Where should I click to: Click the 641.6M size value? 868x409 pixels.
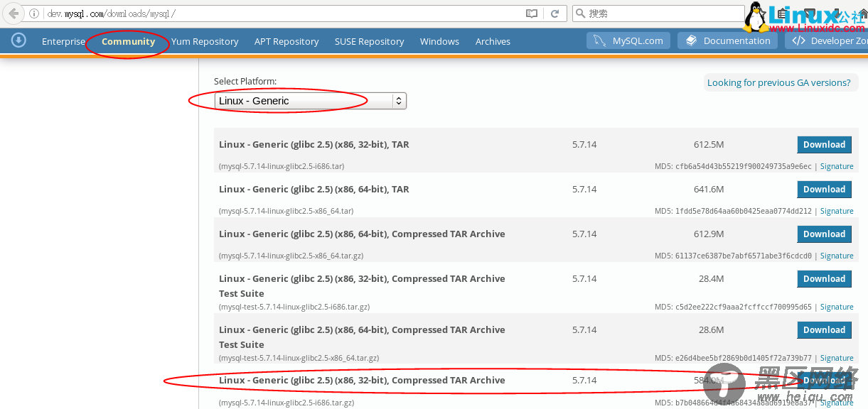(709, 189)
